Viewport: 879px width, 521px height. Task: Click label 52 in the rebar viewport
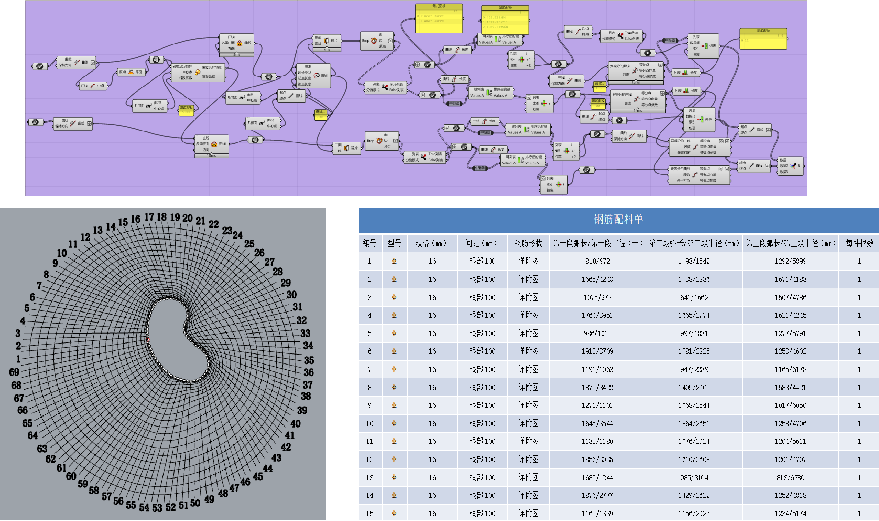[170, 507]
